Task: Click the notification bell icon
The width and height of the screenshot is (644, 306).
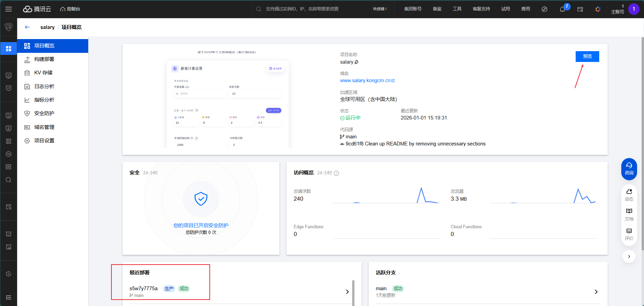Action: click(x=562, y=9)
